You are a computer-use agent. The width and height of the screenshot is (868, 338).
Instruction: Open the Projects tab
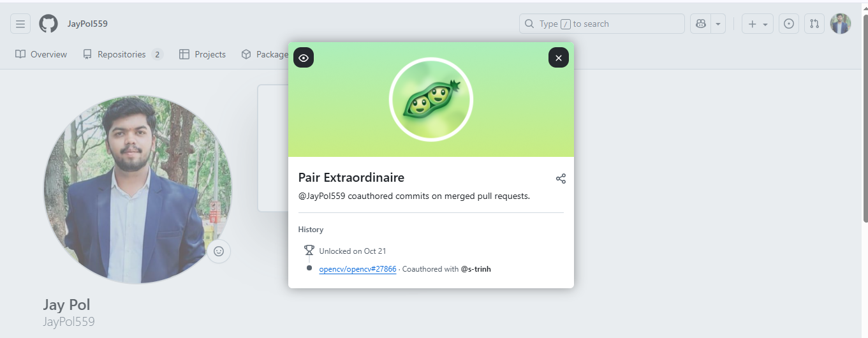203,54
